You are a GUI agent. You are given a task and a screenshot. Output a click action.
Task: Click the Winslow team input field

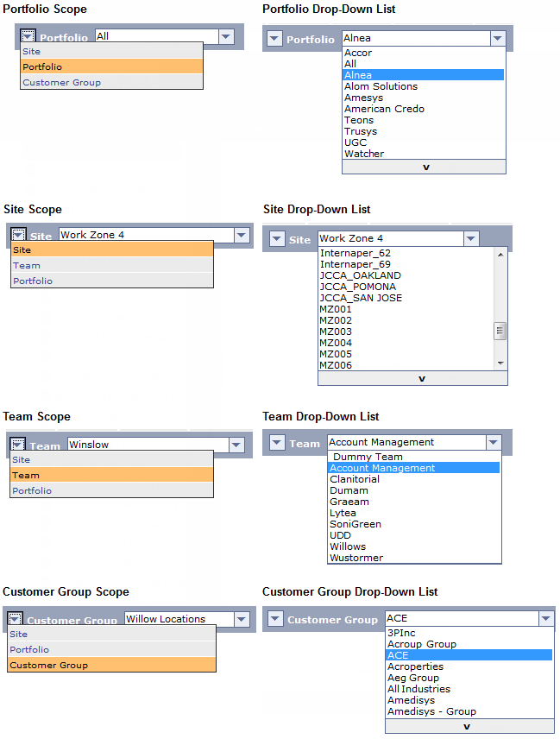148,445
